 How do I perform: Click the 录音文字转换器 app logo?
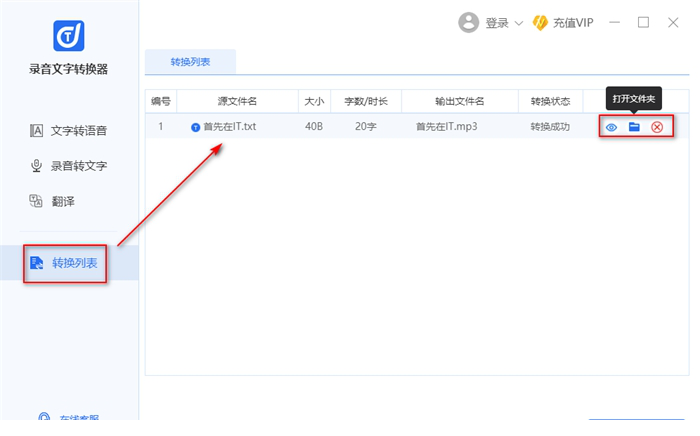coord(69,36)
